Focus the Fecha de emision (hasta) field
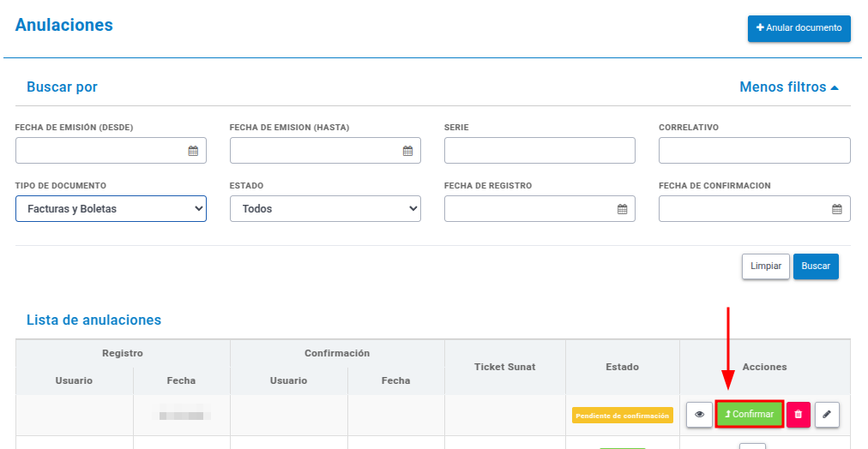 (325, 151)
